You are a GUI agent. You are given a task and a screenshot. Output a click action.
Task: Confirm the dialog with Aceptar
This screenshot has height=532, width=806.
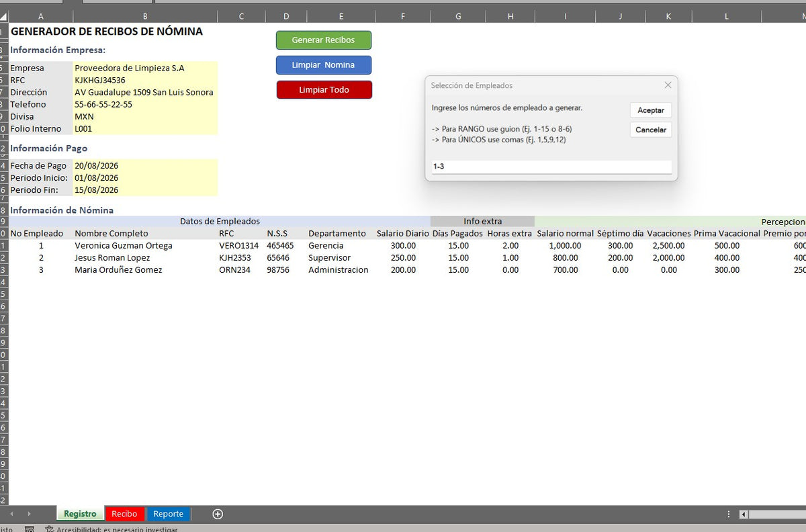[x=651, y=110]
